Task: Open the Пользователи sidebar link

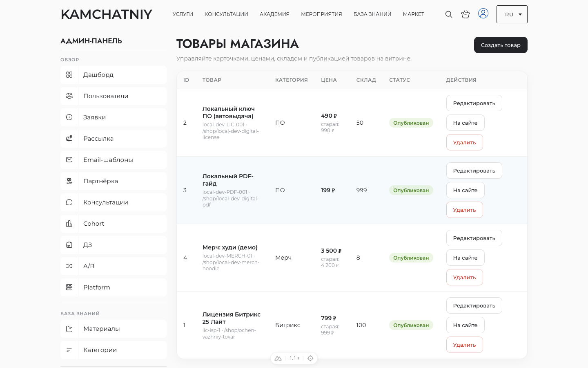Action: pos(114,96)
